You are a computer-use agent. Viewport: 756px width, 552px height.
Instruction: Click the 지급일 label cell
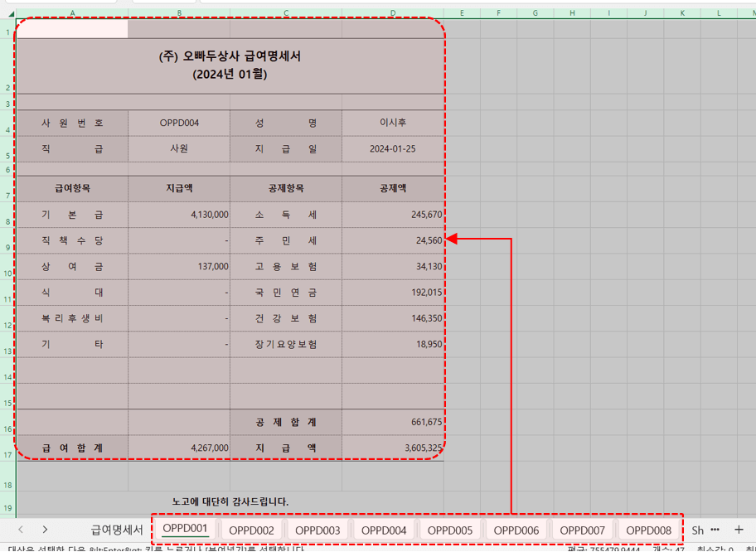coord(286,149)
